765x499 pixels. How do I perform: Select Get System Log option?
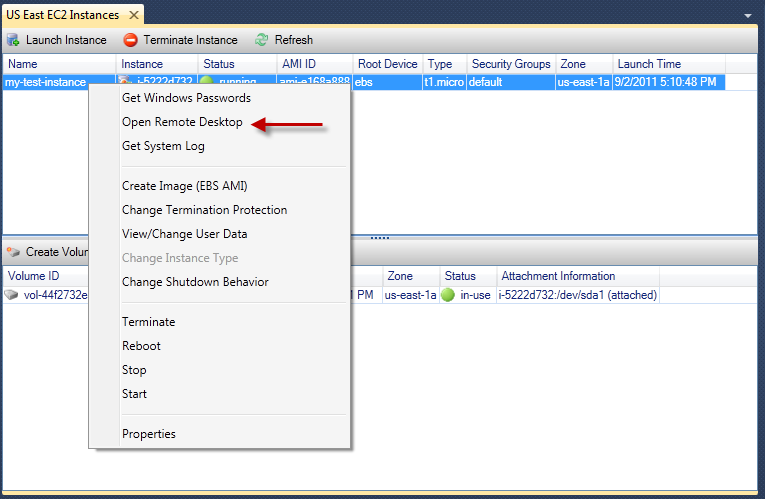click(163, 146)
